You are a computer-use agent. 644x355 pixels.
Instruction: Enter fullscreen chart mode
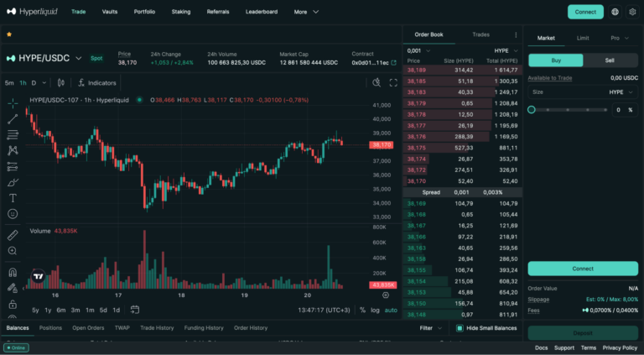click(394, 83)
